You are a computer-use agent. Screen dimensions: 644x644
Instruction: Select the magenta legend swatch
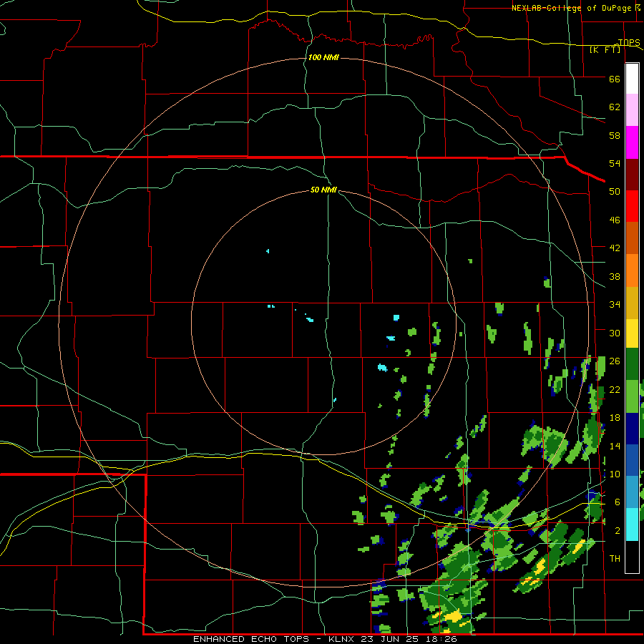point(632,142)
